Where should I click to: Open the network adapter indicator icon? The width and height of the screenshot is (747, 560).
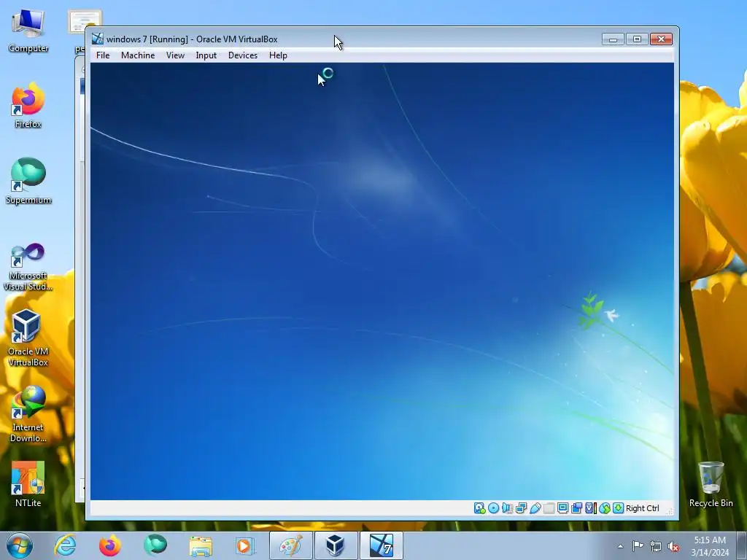point(521,508)
